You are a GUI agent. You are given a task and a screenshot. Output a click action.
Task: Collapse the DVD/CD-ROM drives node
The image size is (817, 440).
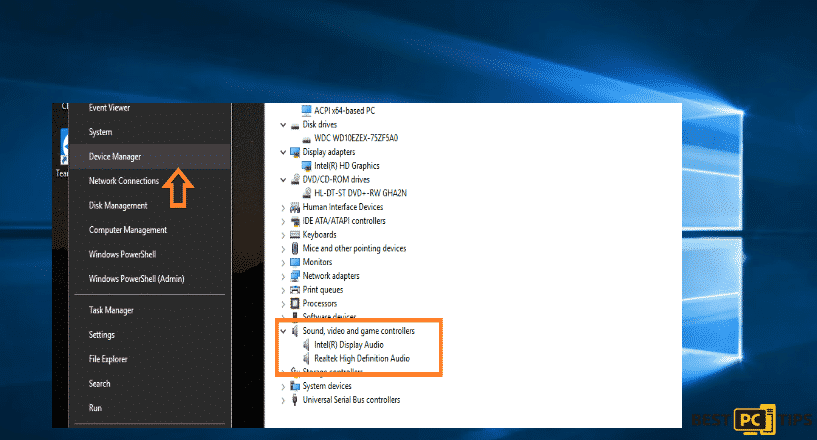(x=283, y=180)
